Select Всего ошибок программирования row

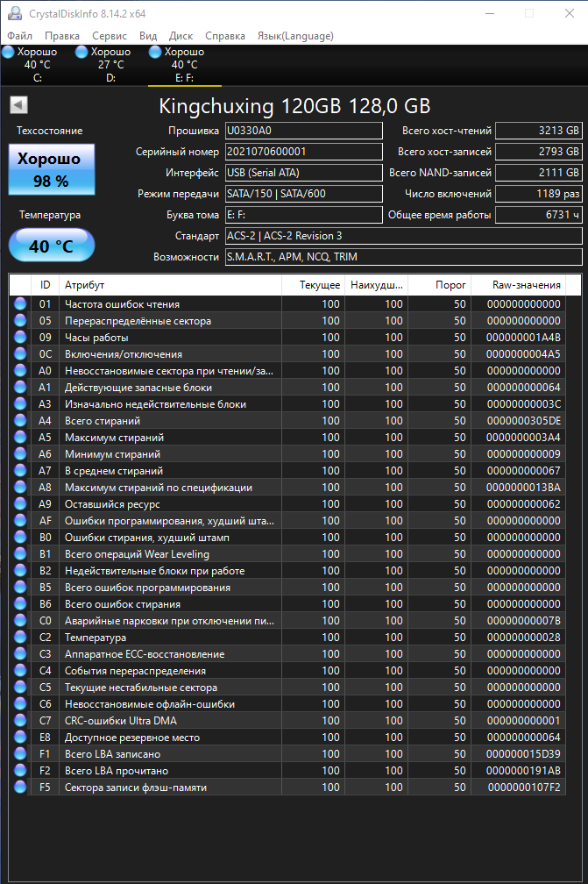click(x=287, y=587)
